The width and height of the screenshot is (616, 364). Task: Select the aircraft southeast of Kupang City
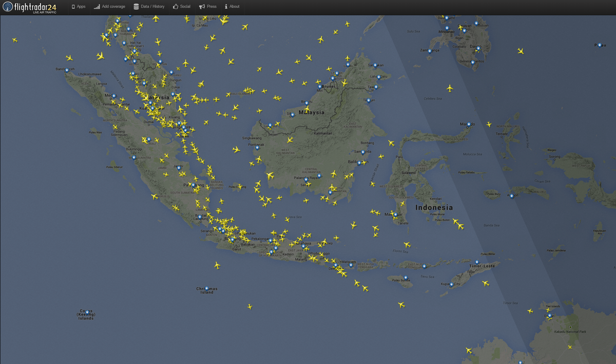[486, 283]
